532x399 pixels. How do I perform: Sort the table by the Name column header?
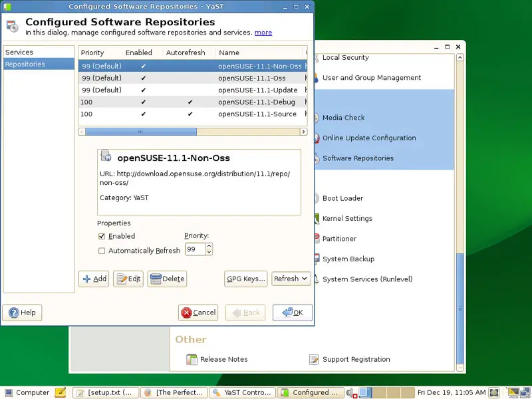[x=259, y=53]
